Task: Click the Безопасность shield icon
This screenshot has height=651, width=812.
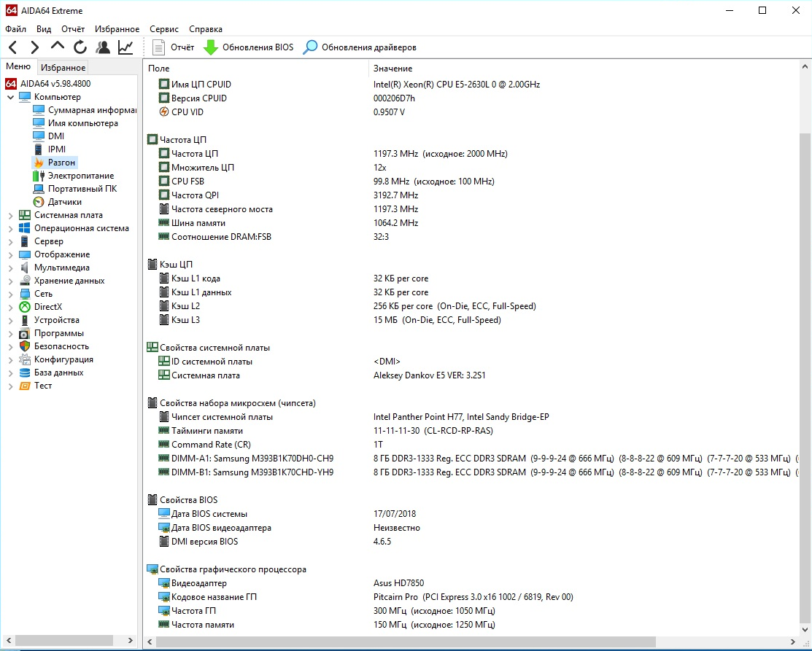Action: [24, 346]
